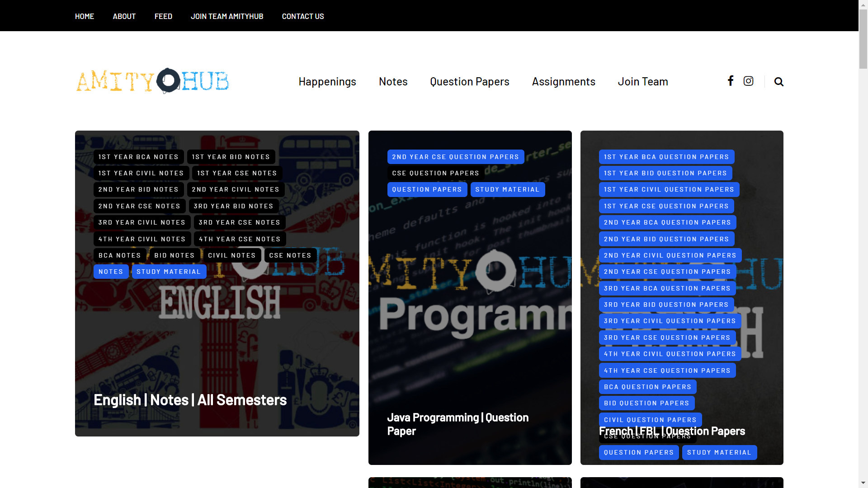Open English | Notes | All Semesters post
This screenshot has width=868, height=488.
pos(190,400)
